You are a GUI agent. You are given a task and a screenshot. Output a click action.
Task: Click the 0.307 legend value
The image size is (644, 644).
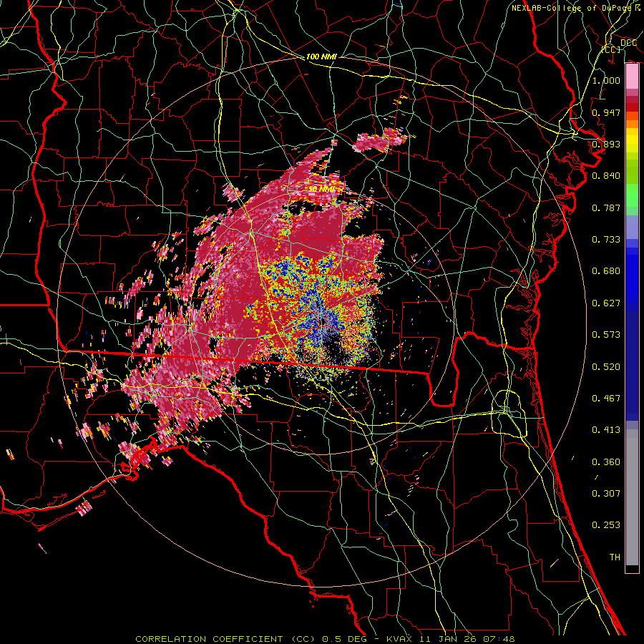[606, 494]
